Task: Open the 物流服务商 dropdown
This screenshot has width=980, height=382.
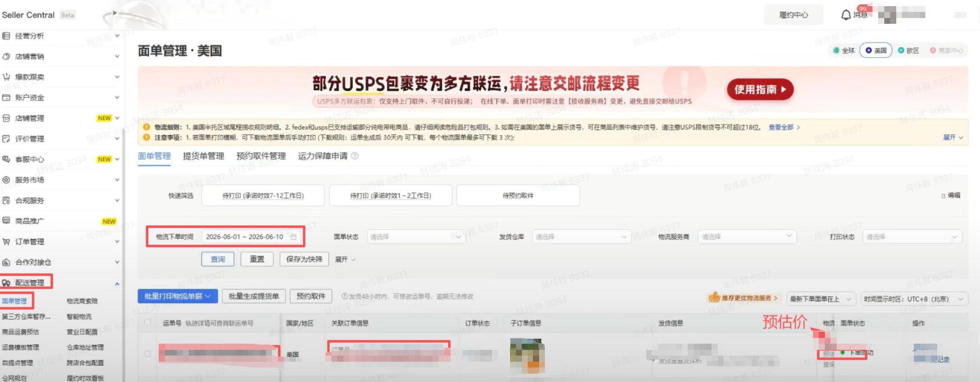Action: pyautogui.click(x=747, y=237)
